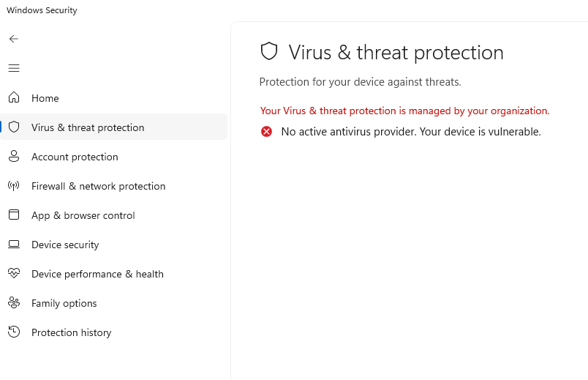This screenshot has width=588, height=380.
Task: Open the hamburger navigation menu
Action: [14, 68]
